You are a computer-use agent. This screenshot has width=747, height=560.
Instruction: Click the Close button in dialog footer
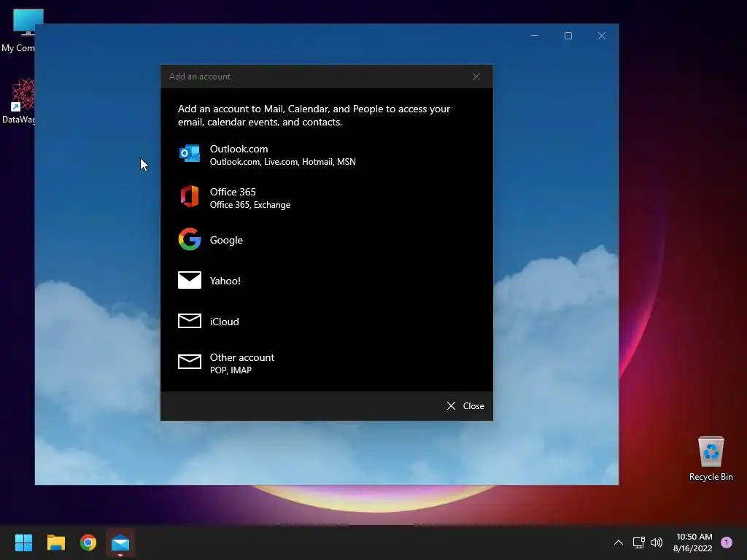pyautogui.click(x=465, y=405)
